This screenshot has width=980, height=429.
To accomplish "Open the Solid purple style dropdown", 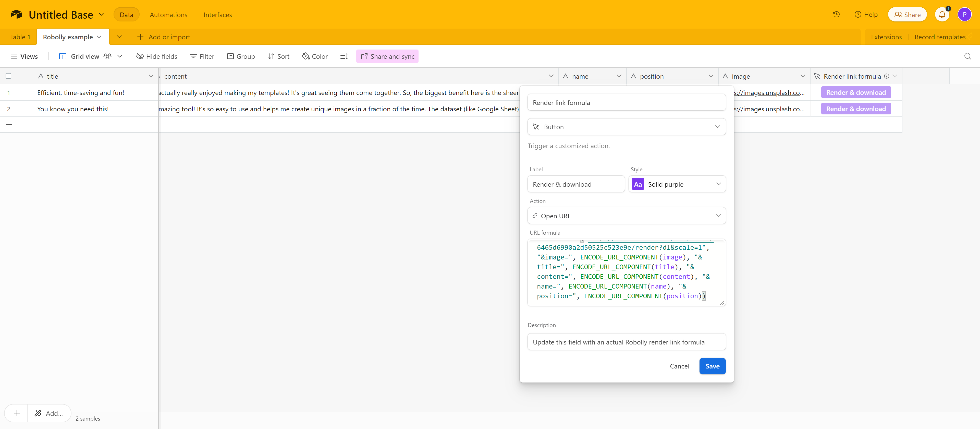I will point(677,184).
